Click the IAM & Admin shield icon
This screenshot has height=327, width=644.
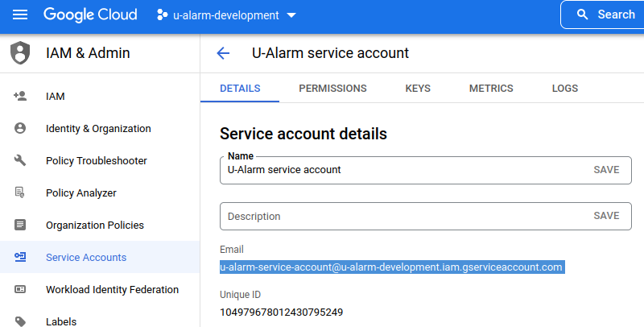pyautogui.click(x=20, y=54)
